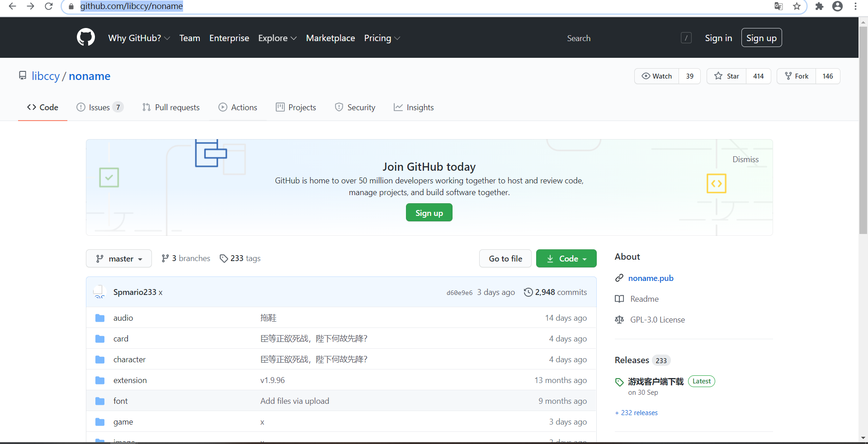Bookmark the page with the star icon

click(797, 6)
